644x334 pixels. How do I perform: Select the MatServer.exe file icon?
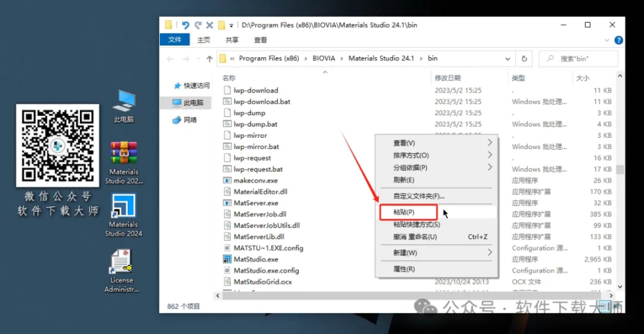pyautogui.click(x=227, y=203)
